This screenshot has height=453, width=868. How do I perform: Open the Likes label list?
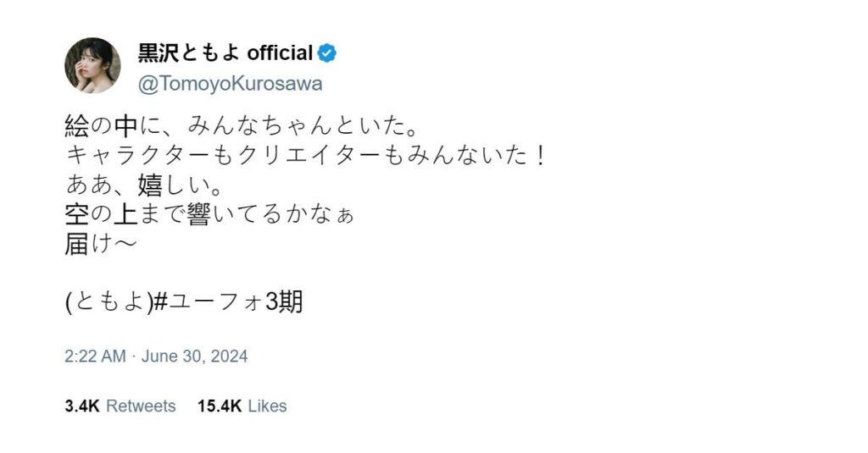[x=267, y=406]
